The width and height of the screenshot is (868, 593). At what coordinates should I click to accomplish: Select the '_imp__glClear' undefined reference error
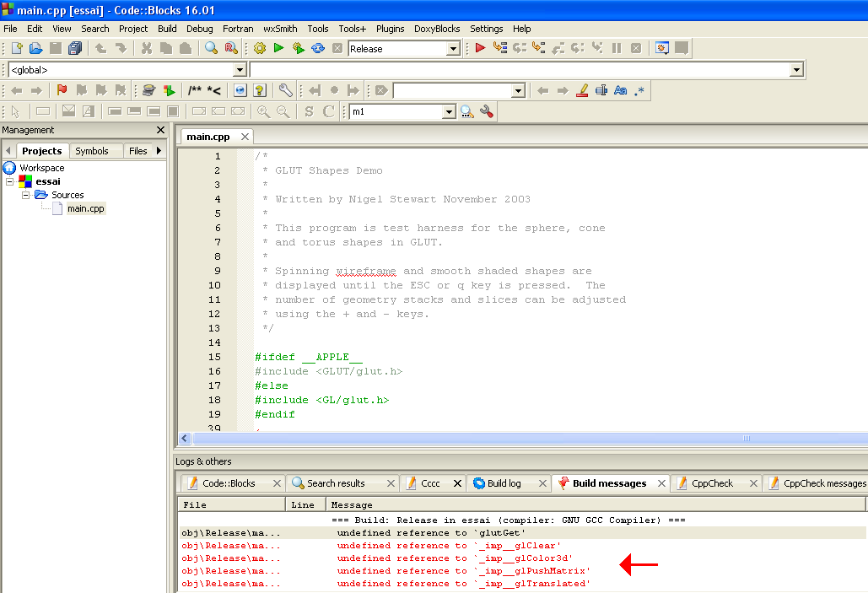coord(522,546)
